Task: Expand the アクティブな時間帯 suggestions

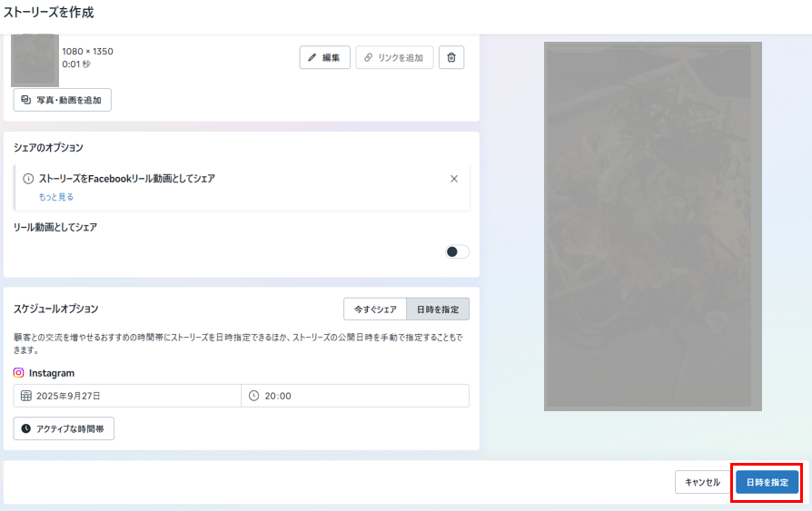Action: (x=64, y=428)
